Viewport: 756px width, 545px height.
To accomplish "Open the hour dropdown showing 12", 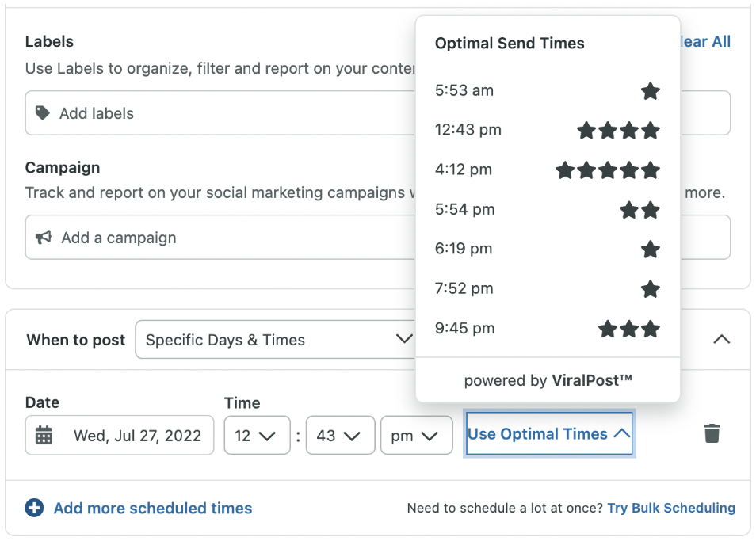I will tap(257, 436).
